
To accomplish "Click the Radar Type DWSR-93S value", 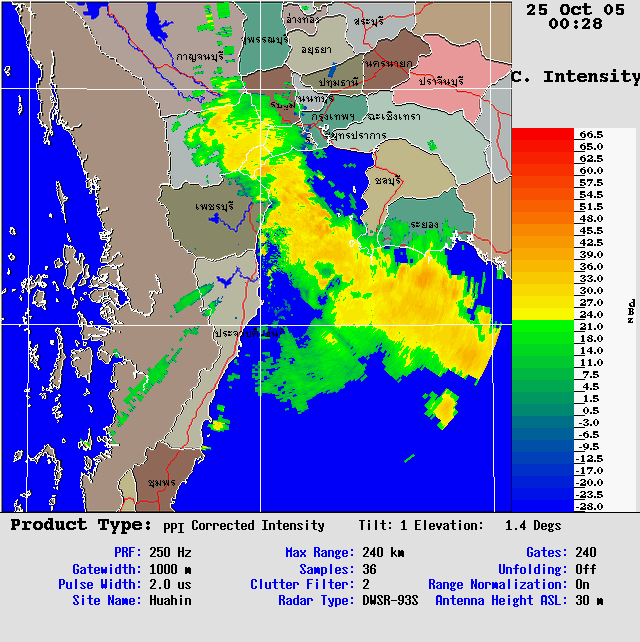I will click(390, 600).
